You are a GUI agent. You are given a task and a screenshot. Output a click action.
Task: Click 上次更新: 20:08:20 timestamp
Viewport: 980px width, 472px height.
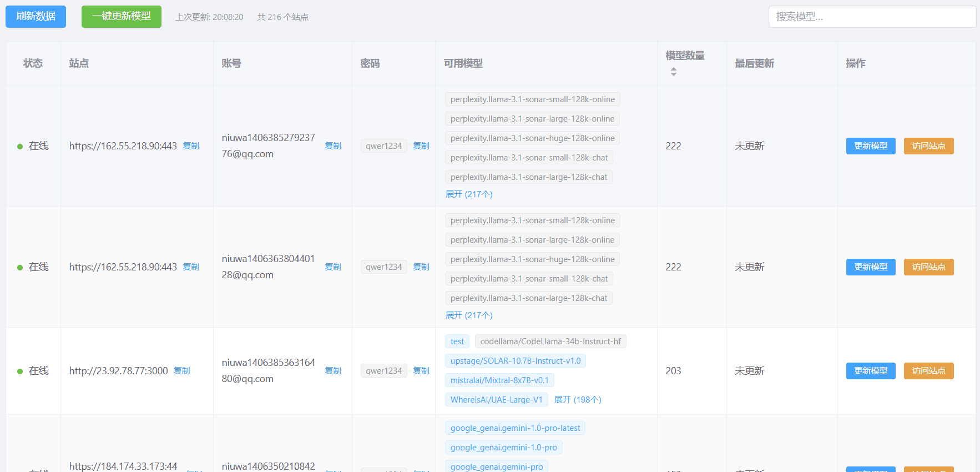[x=209, y=17]
